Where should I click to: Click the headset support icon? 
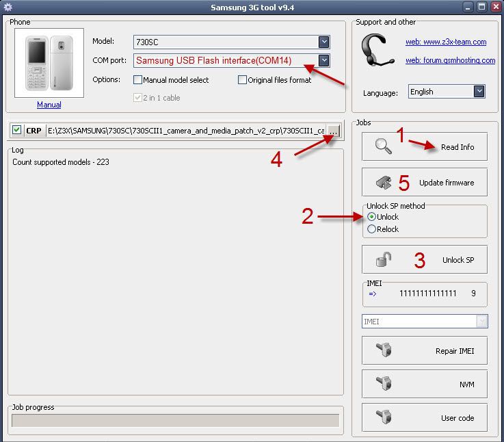point(377,50)
